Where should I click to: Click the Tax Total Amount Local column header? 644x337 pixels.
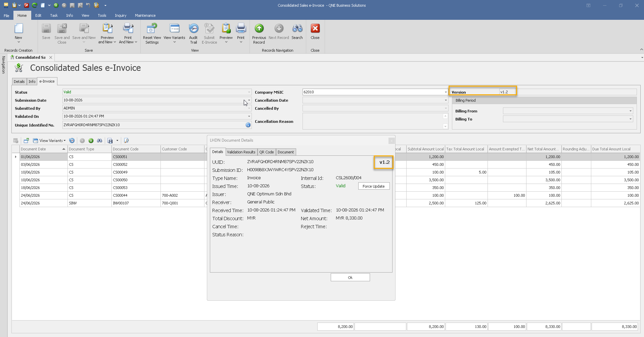[466, 149]
